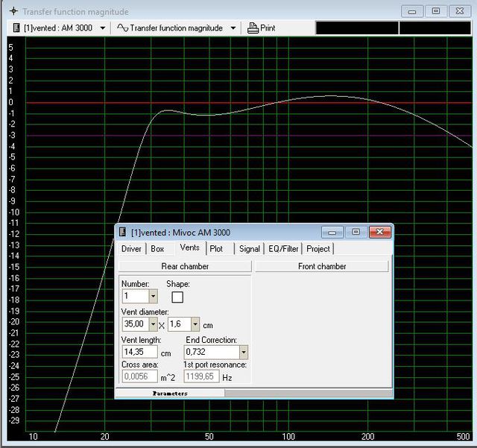Select the Vents tab
The image size is (477, 448).
pyautogui.click(x=190, y=247)
